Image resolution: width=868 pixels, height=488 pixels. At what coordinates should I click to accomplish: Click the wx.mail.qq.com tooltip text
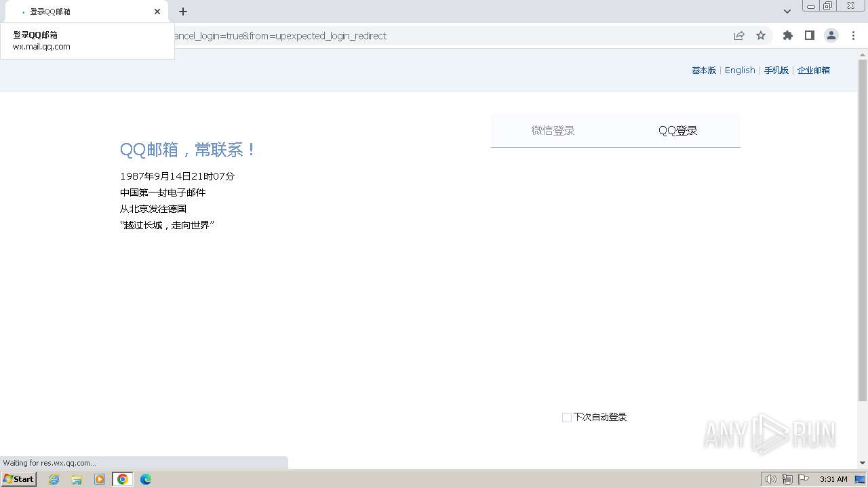[41, 47]
